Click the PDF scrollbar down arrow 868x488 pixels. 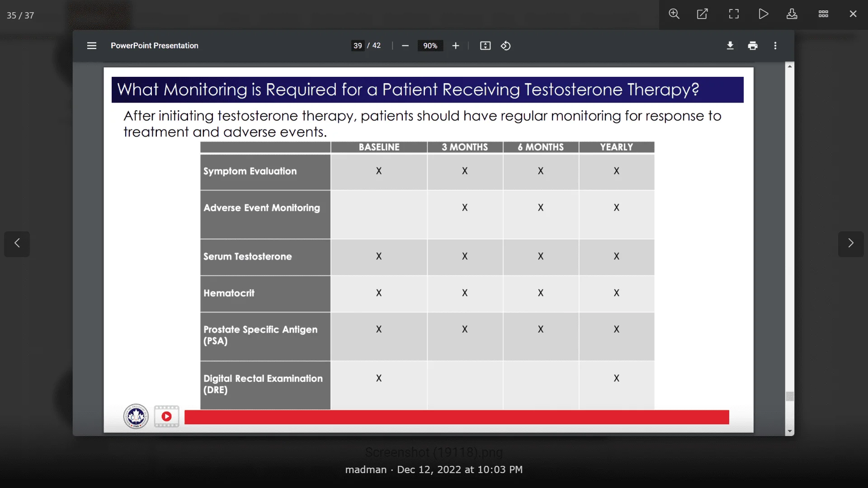coord(790,432)
